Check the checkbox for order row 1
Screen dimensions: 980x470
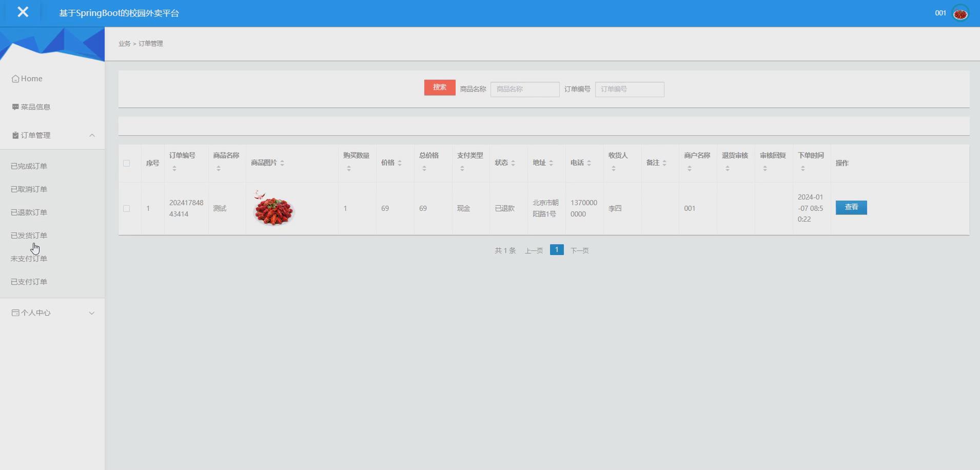click(127, 208)
